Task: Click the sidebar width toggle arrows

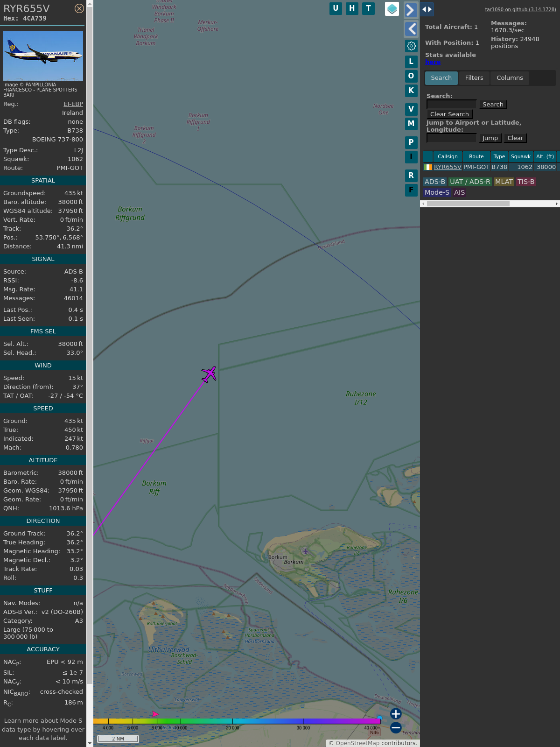Action: (427, 9)
